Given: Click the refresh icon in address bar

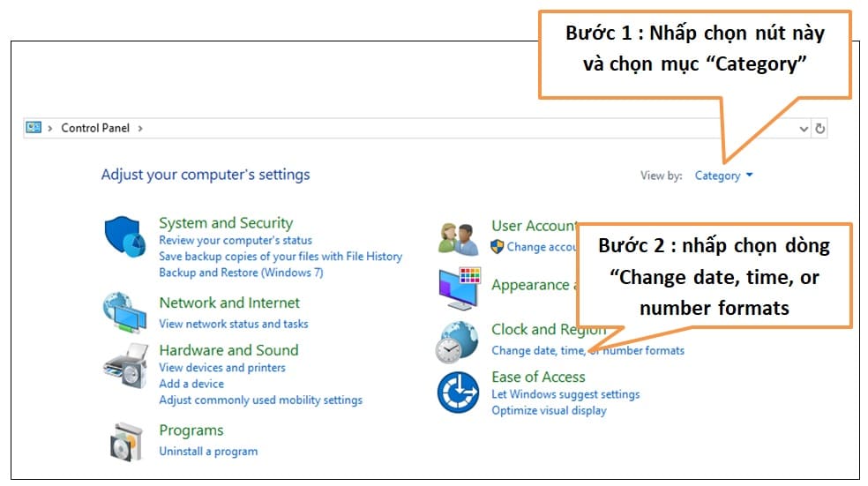Looking at the screenshot, I should click(x=820, y=129).
